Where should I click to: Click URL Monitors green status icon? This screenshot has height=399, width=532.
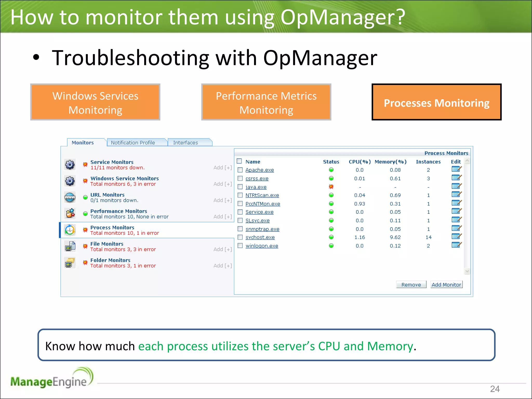85,197
